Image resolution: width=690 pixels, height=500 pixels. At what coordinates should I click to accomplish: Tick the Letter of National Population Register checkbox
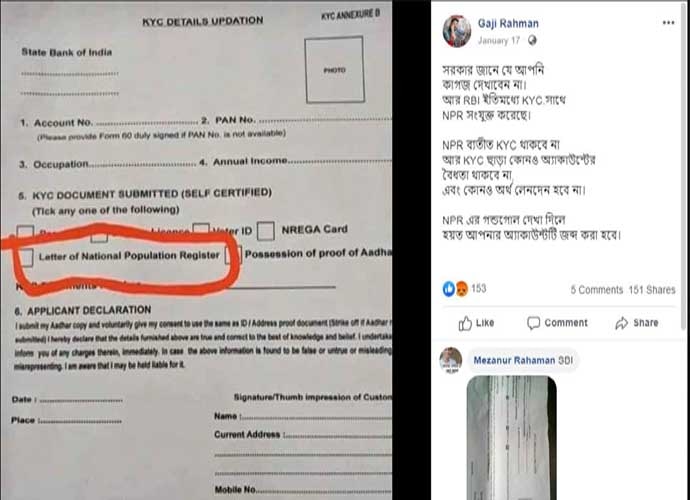click(26, 257)
